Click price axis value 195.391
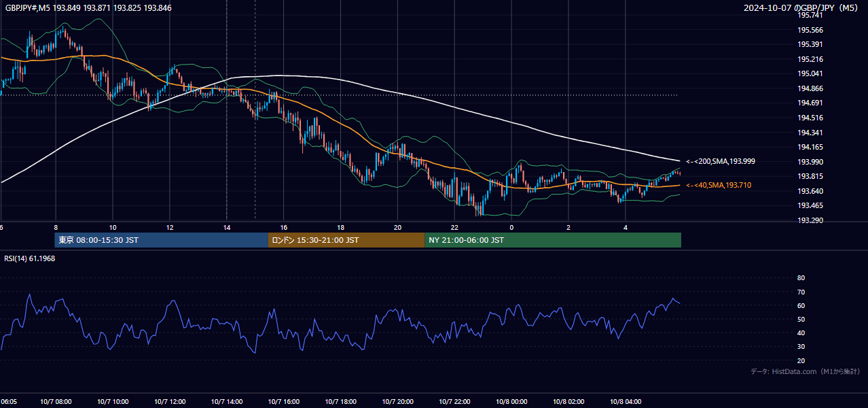Viewport: 868px width, 408px height. [x=810, y=44]
